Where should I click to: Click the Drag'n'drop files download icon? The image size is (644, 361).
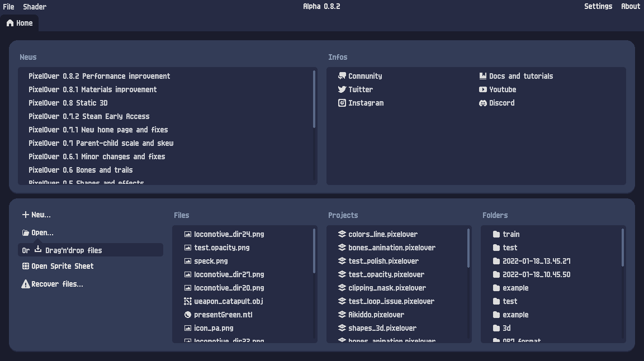coord(38,249)
